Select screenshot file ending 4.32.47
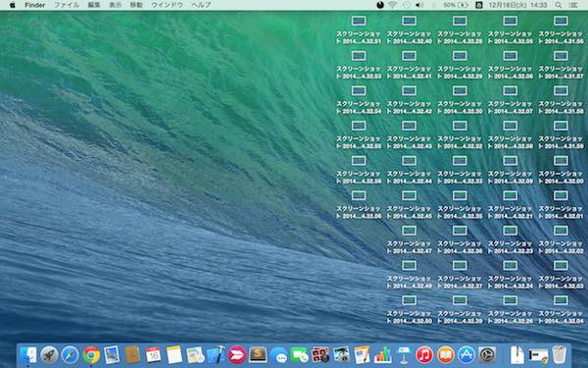 tap(409, 239)
